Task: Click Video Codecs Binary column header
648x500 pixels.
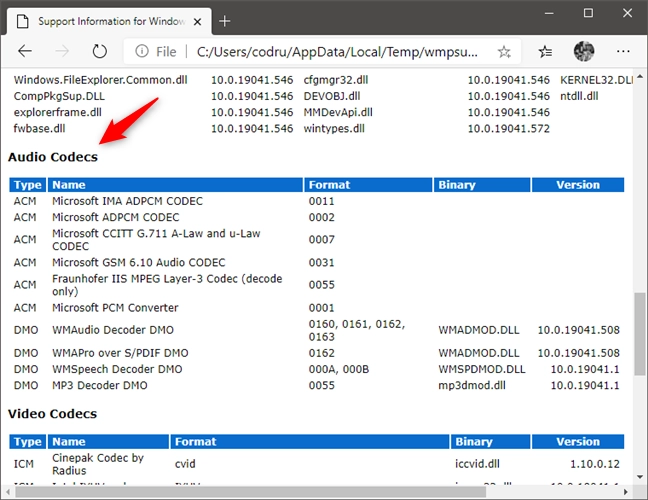Action: (490, 442)
